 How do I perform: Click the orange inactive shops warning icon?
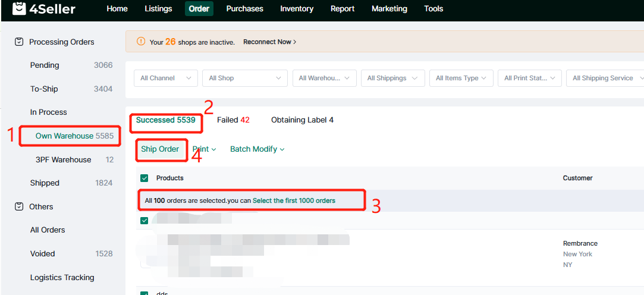click(x=141, y=42)
